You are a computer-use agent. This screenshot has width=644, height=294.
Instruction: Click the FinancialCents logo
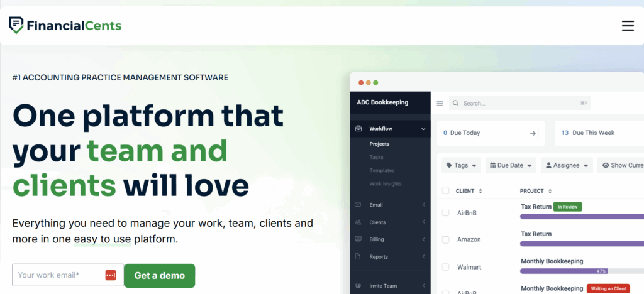click(x=65, y=26)
